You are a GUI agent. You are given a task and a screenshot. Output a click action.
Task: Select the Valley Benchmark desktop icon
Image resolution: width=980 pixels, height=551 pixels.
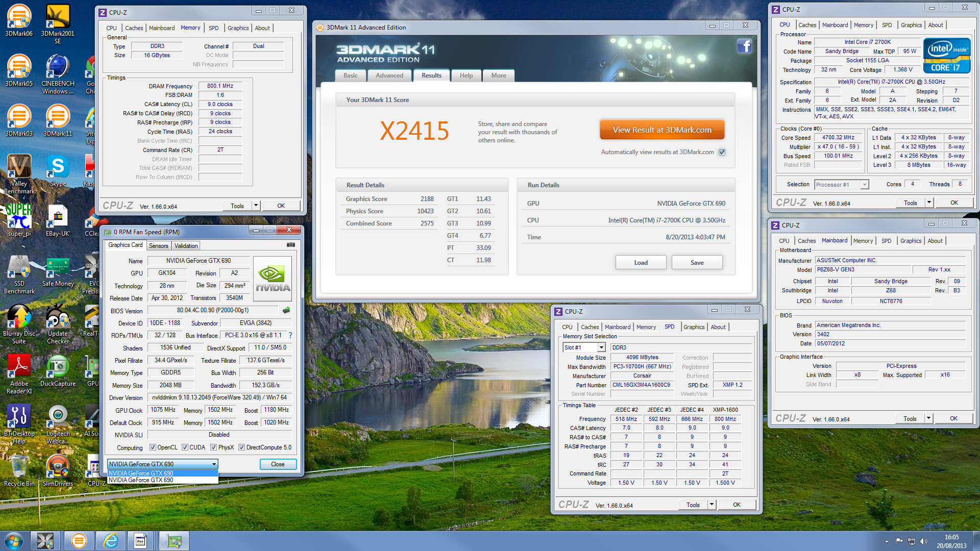[19, 174]
